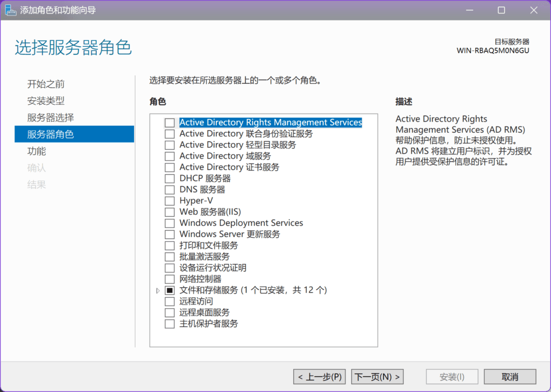Check the DNS 服务器 checkbox
This screenshot has height=392, width=551.
coord(169,190)
